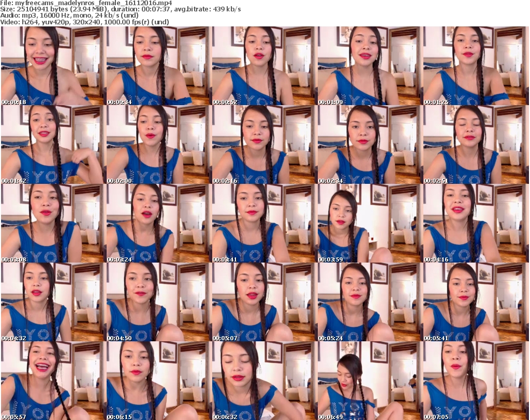Click the Size and duration info line
This screenshot has height=420, width=530.
point(120,9)
